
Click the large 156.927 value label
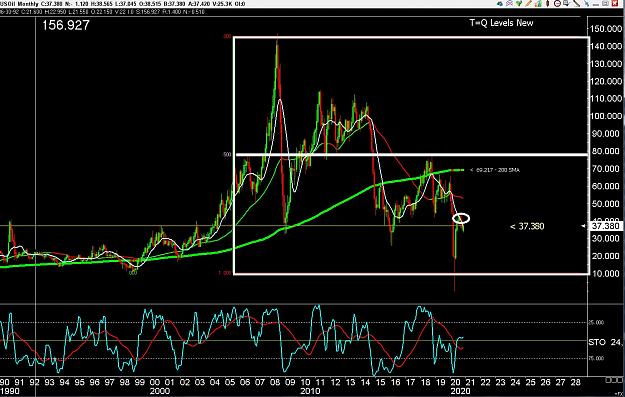(66, 25)
